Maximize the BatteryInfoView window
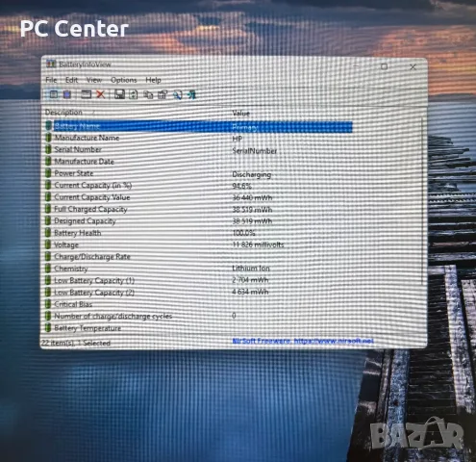The image size is (476, 462). (x=385, y=66)
